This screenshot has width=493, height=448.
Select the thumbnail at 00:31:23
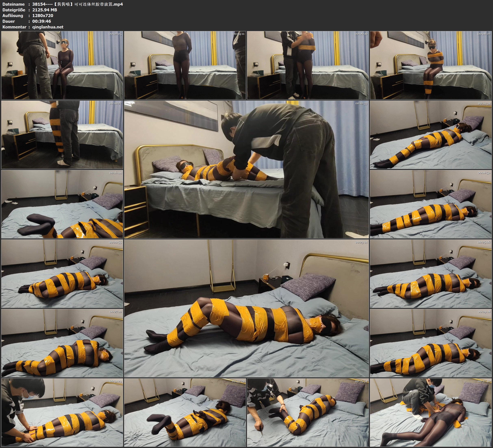point(62,412)
